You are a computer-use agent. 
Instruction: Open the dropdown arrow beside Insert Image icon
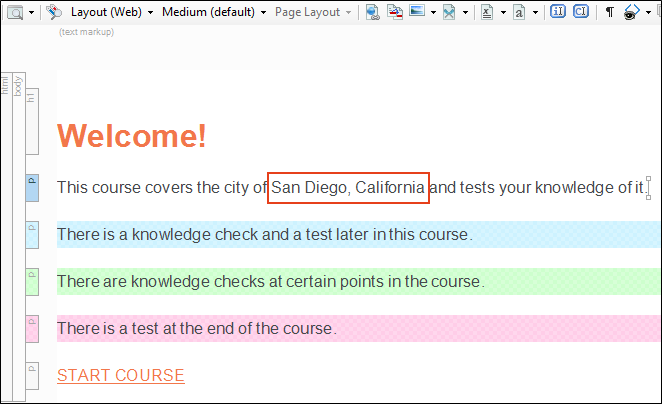click(x=433, y=13)
